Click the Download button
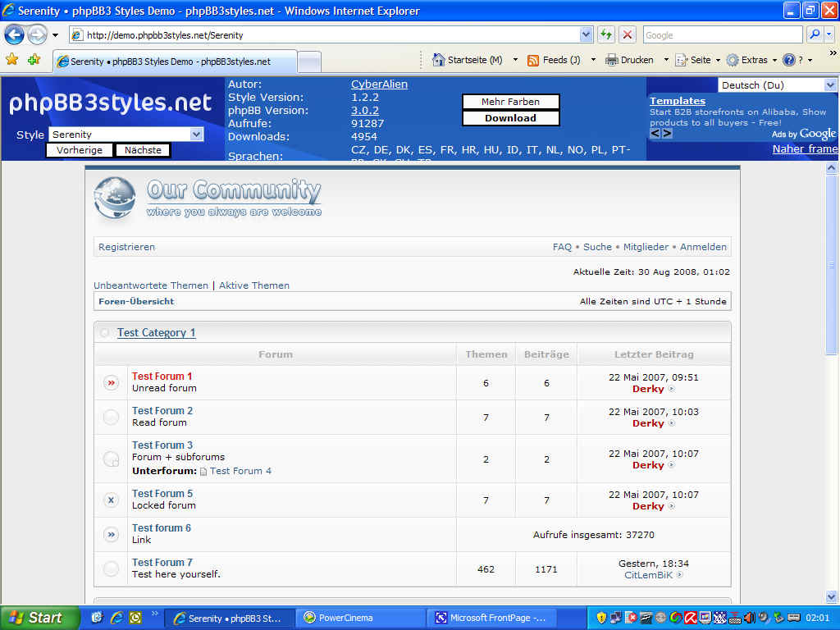Image resolution: width=840 pixels, height=630 pixels. (510, 118)
